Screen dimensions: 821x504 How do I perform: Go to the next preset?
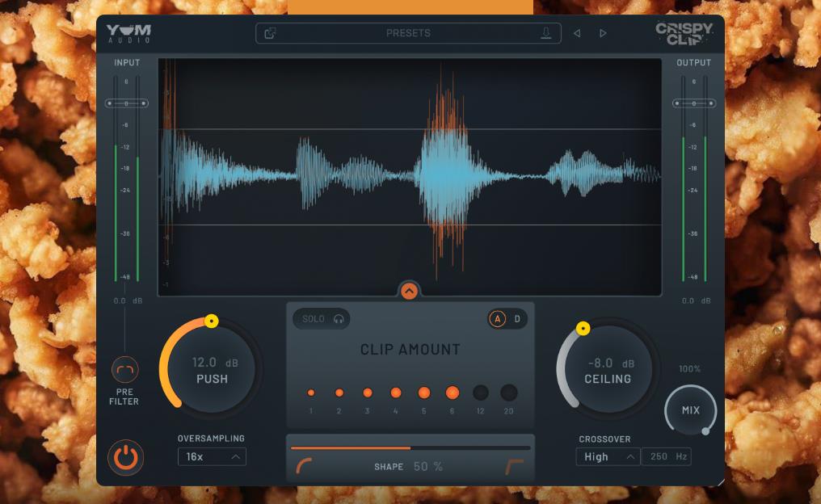coord(603,33)
